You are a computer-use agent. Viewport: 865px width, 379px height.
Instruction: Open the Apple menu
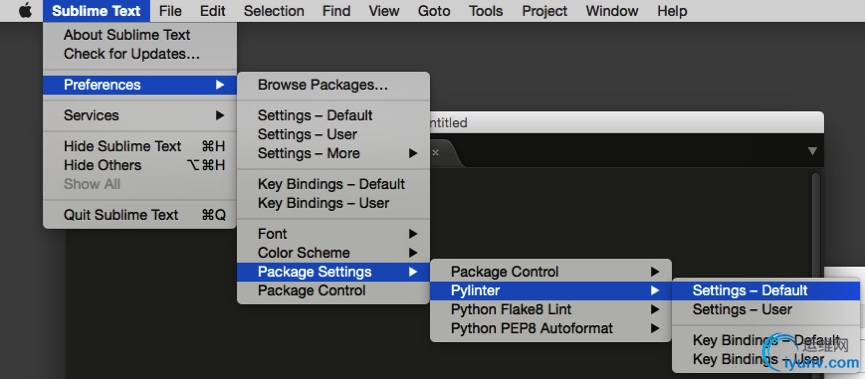[x=25, y=10]
